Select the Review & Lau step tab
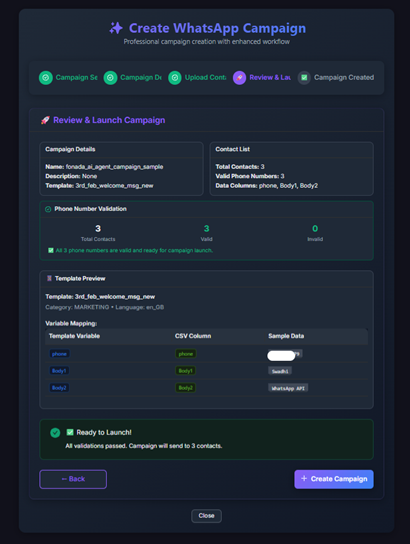Viewport: 410px width, 544px height. click(262, 78)
